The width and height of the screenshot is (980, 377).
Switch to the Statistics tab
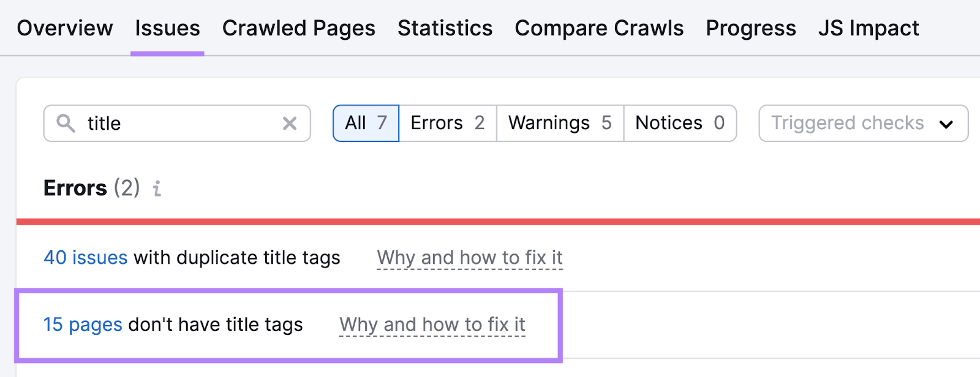[445, 28]
